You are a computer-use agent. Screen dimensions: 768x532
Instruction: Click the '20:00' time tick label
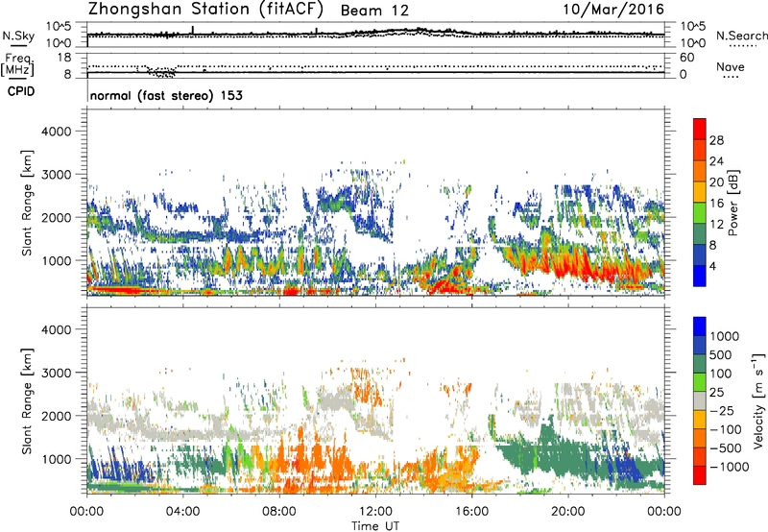pos(568,512)
